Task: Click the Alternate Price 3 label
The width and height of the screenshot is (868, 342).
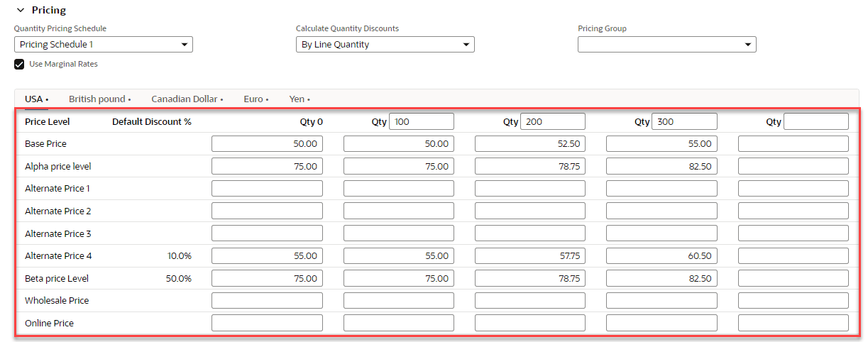Action: click(58, 233)
